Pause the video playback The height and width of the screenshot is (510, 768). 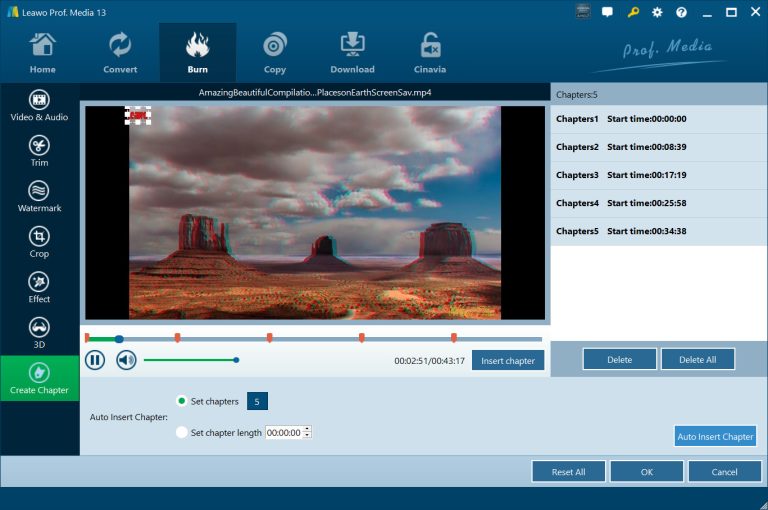tap(95, 360)
